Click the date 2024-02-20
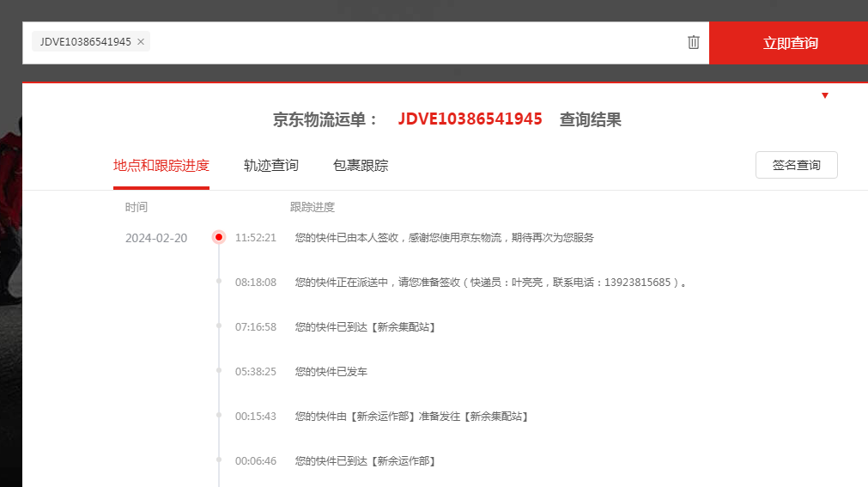Screen dimensions: 868x487 pyautogui.click(x=156, y=238)
